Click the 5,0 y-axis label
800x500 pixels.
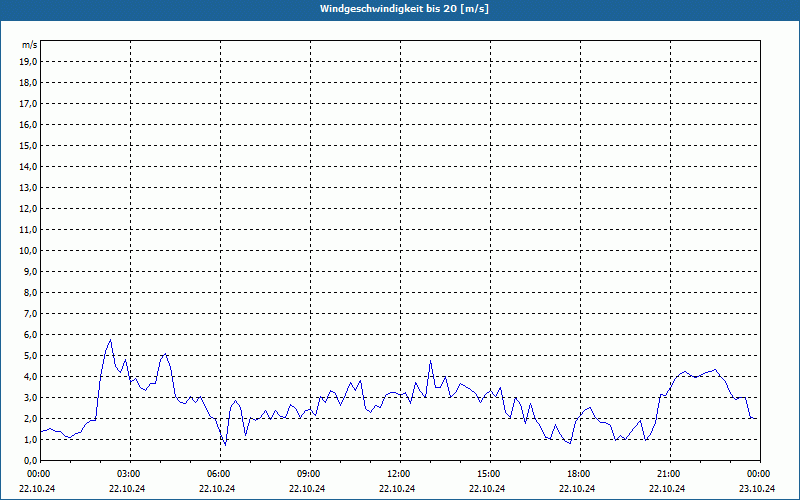click(x=30, y=356)
